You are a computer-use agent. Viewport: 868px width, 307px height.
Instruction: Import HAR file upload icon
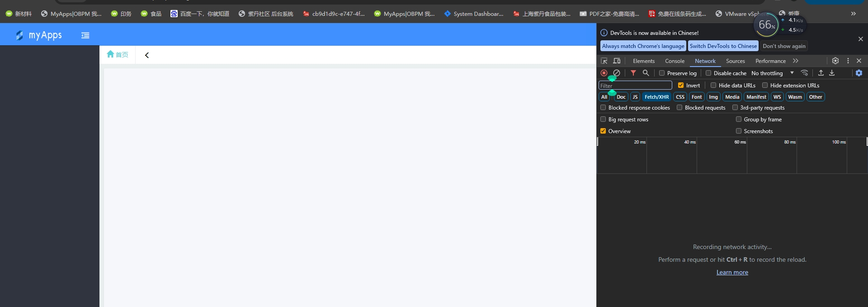(x=821, y=73)
